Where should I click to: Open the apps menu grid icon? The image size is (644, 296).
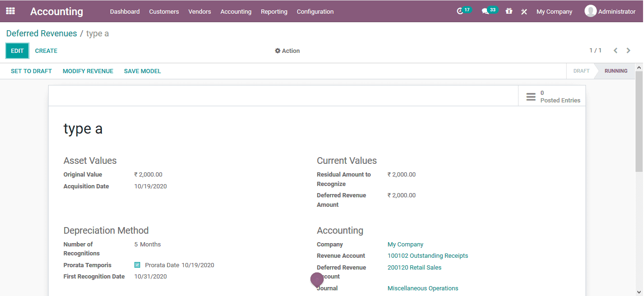10,11
